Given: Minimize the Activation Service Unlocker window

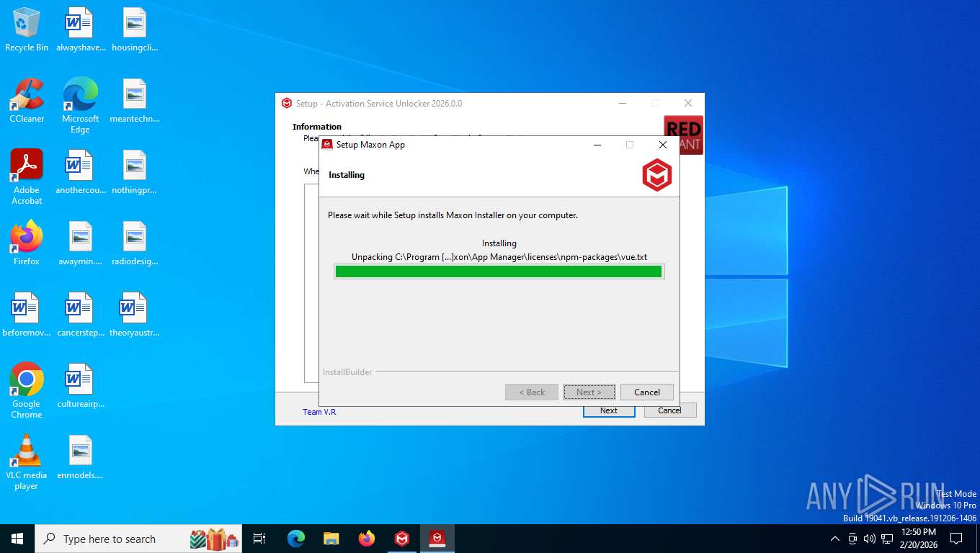Looking at the screenshot, I should click(x=622, y=104).
